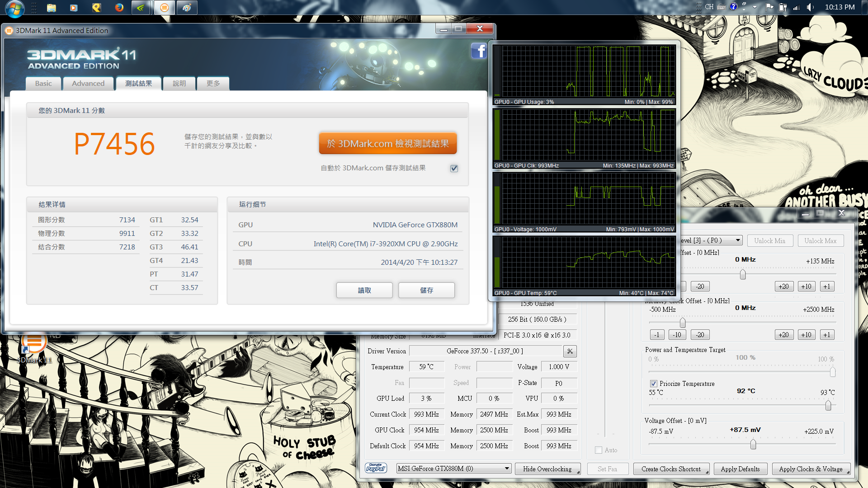This screenshot has width=868, height=488.
Task: Click the Facebook share icon in 3DMark
Action: (479, 51)
